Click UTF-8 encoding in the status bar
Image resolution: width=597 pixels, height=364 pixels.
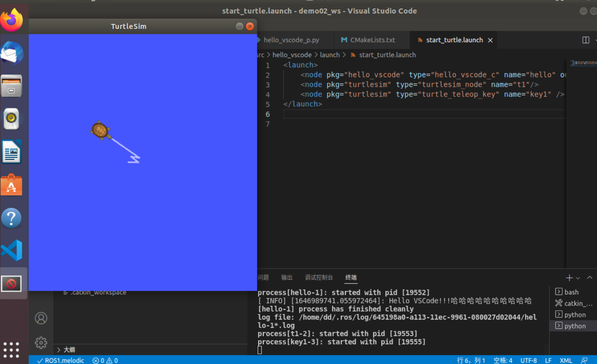[528, 360]
